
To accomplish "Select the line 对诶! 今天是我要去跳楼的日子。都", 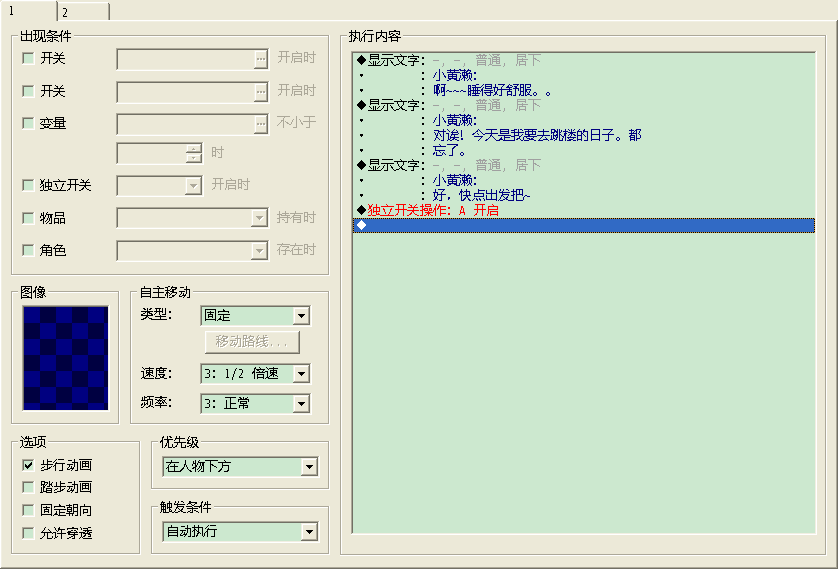I will click(584, 135).
